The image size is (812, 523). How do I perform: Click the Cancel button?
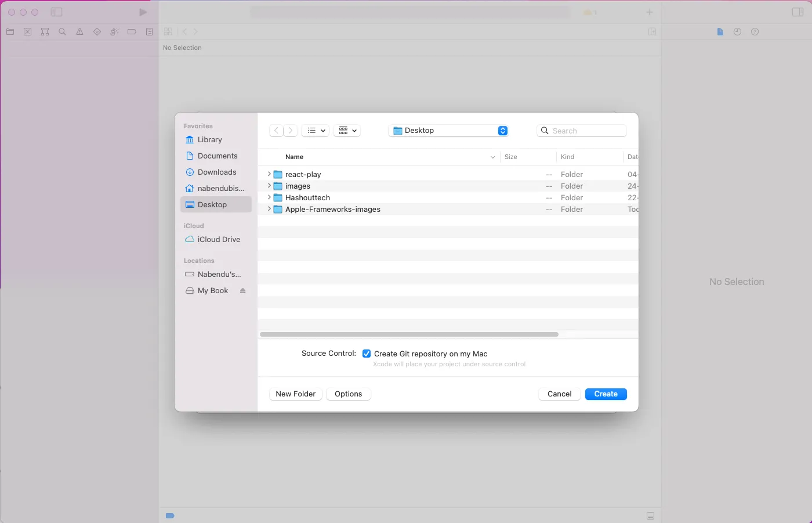pyautogui.click(x=560, y=394)
